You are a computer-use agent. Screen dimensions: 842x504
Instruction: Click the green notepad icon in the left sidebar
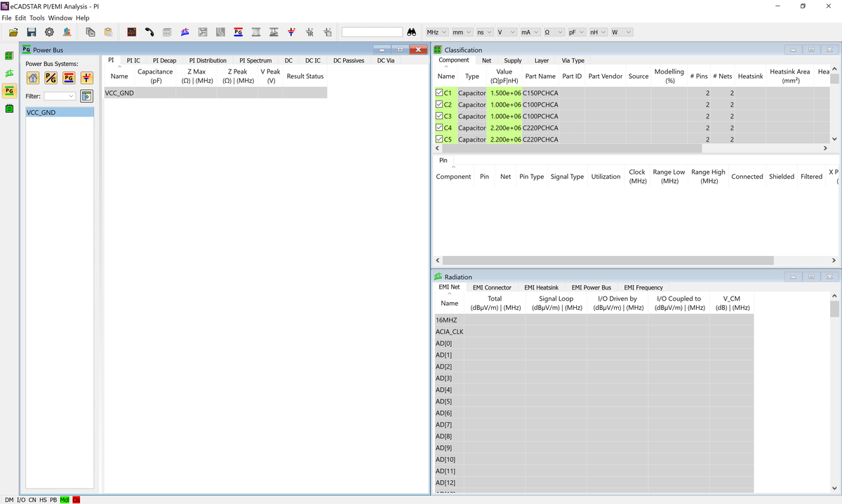10,109
